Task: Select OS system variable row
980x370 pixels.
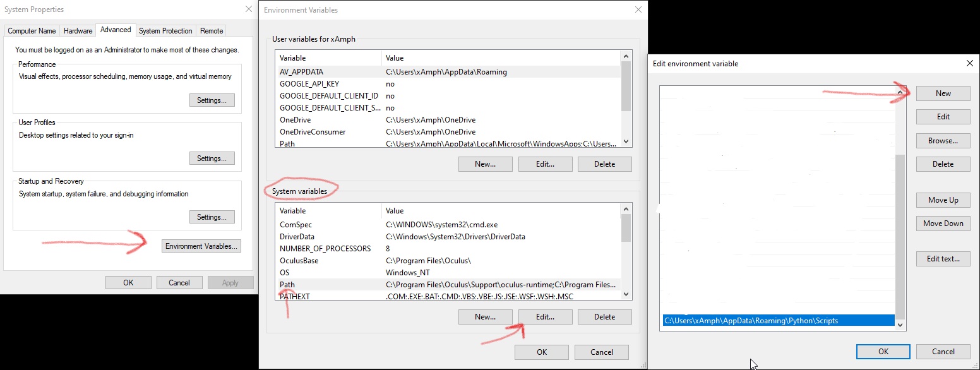Action: pyautogui.click(x=449, y=273)
